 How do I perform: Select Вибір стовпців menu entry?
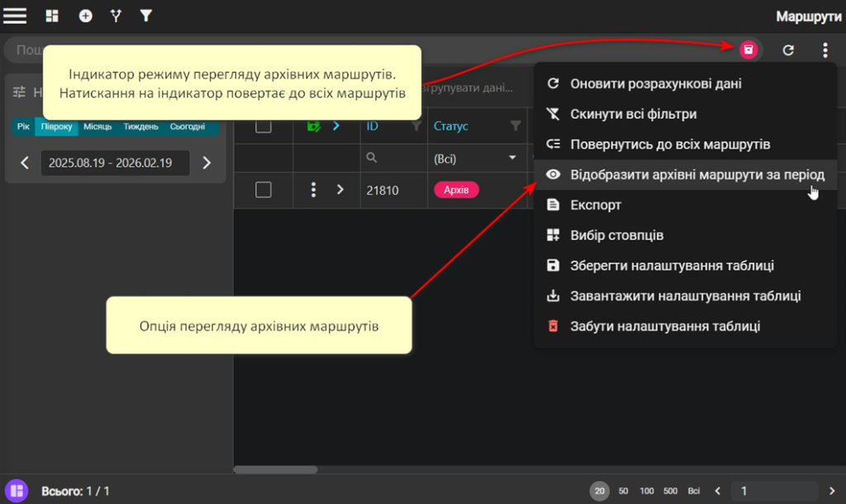tap(685, 235)
